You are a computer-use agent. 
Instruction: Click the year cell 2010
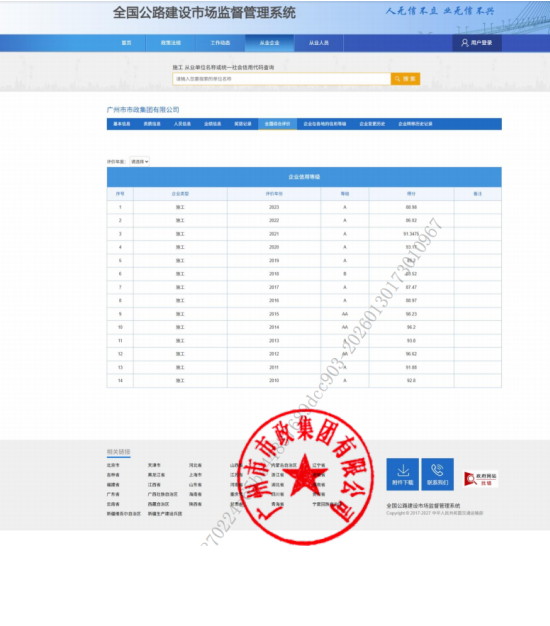[274, 381]
